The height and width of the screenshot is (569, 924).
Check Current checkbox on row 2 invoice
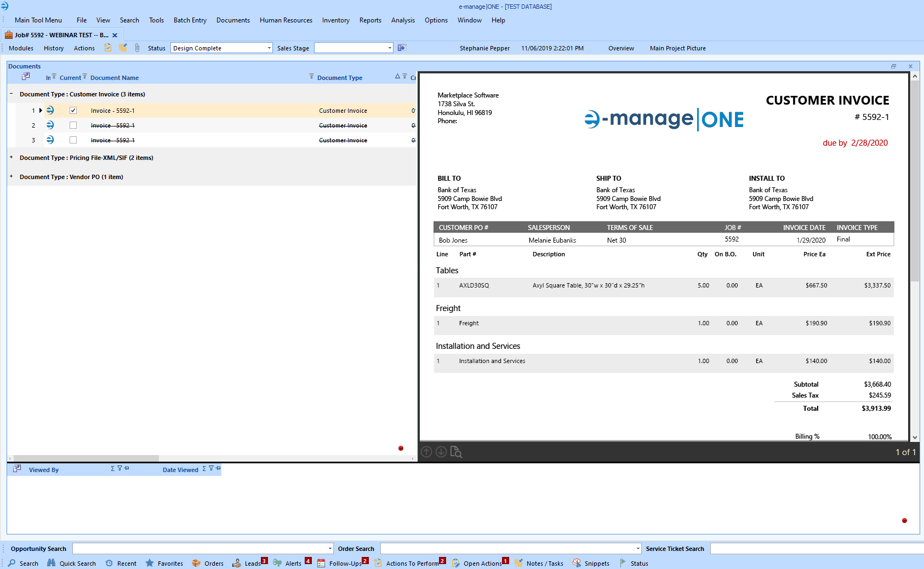73,125
